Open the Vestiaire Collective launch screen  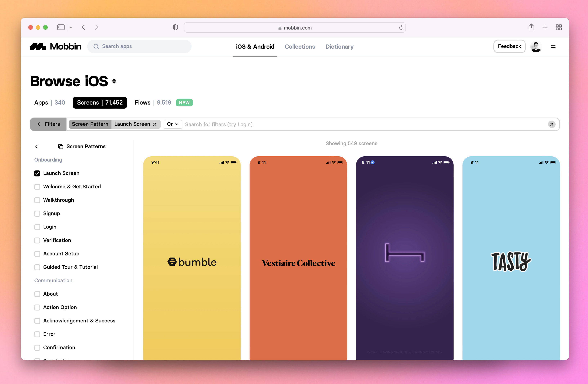click(x=298, y=258)
